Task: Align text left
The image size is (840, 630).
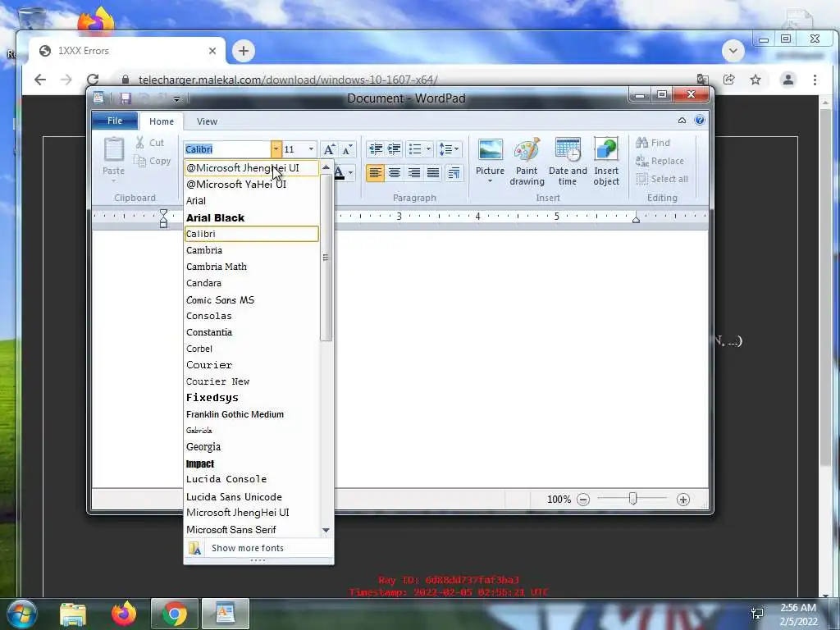Action: (x=375, y=173)
